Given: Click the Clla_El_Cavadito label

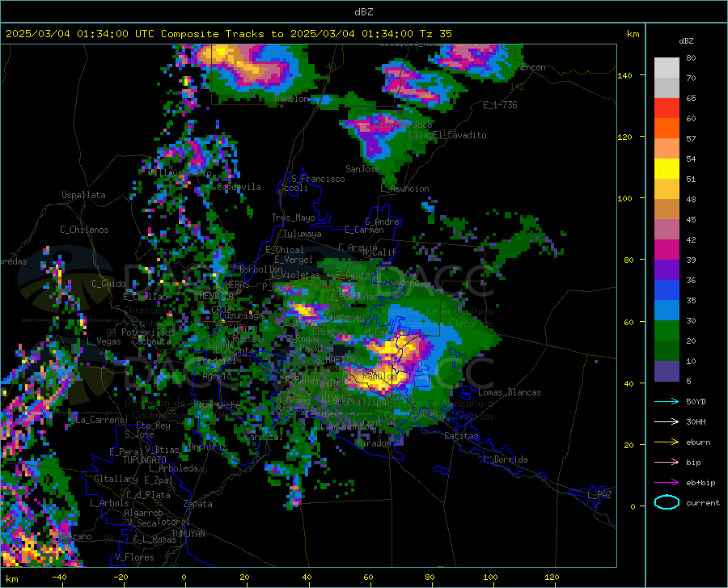Looking at the screenshot, I should [x=447, y=135].
